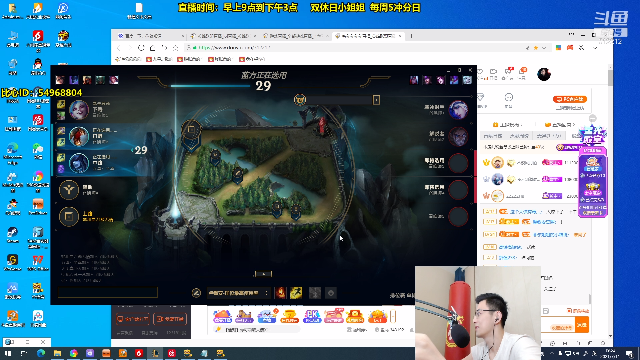Reload the browser page
Viewport: 640px width, 360px height.
point(141,48)
